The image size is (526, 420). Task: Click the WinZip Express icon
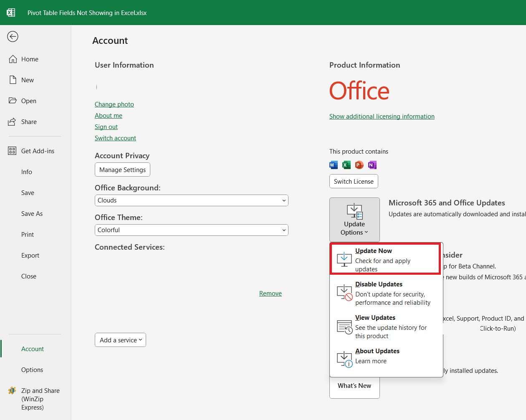coord(12,391)
